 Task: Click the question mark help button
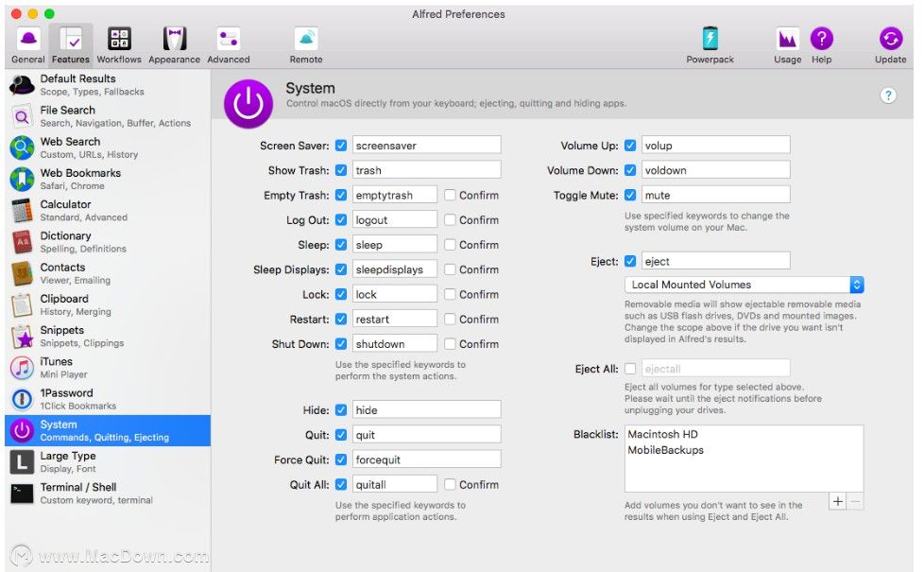pos(888,95)
